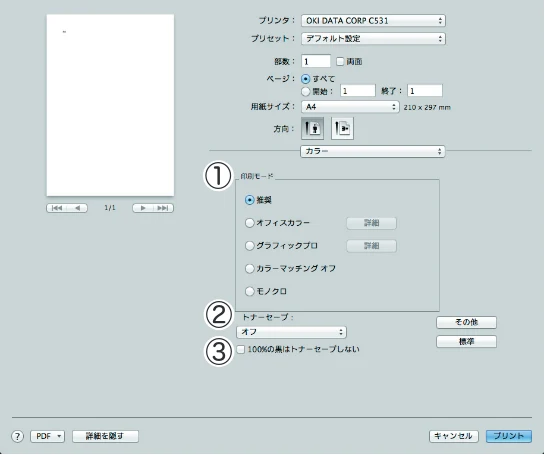This screenshot has height=455, width=545.
Task: Tick 100%の黒はトナーセーブしない checkbox
Action: (241, 349)
